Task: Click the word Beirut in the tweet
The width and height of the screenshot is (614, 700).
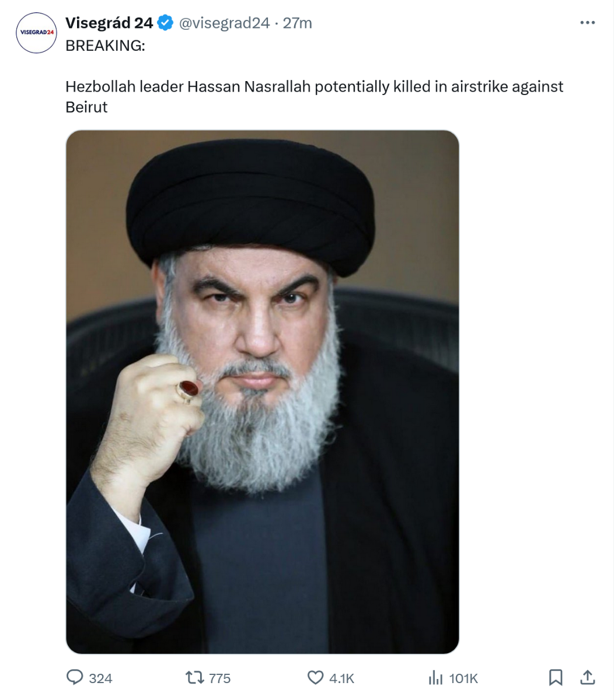Action: click(86, 107)
